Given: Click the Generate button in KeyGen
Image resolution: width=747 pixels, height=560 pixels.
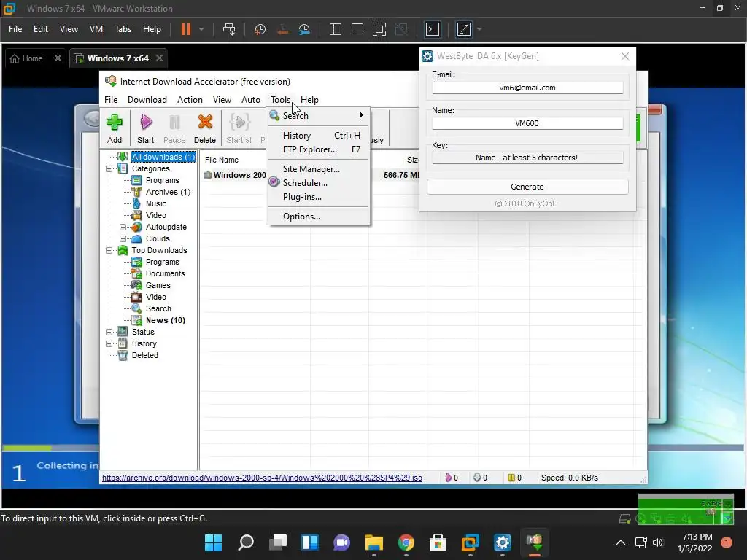Looking at the screenshot, I should tap(527, 187).
